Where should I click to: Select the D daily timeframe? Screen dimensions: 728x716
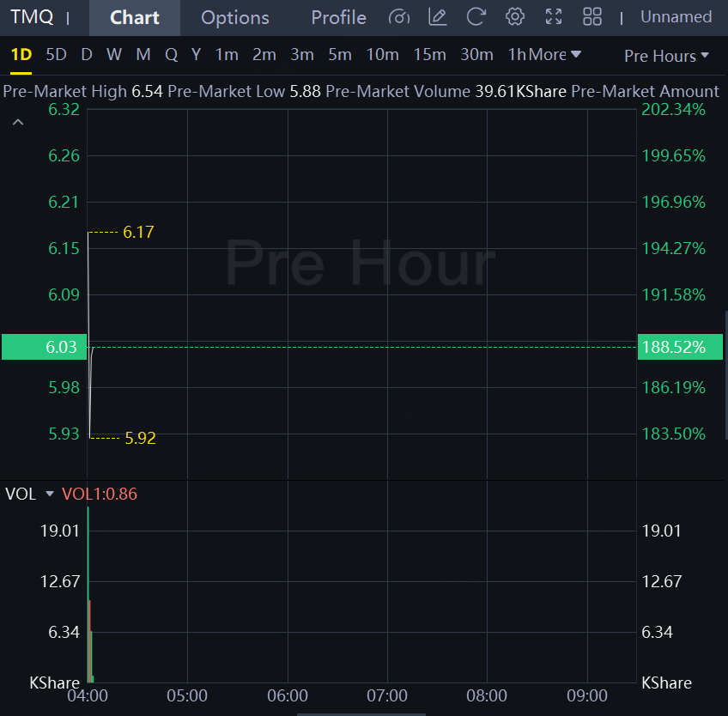tap(87, 55)
